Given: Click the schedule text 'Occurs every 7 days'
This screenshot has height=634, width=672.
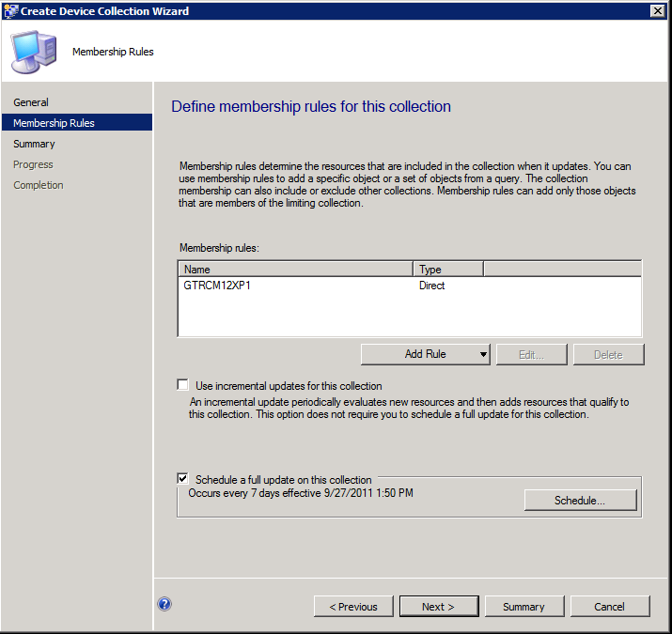Looking at the screenshot, I should coord(234,493).
